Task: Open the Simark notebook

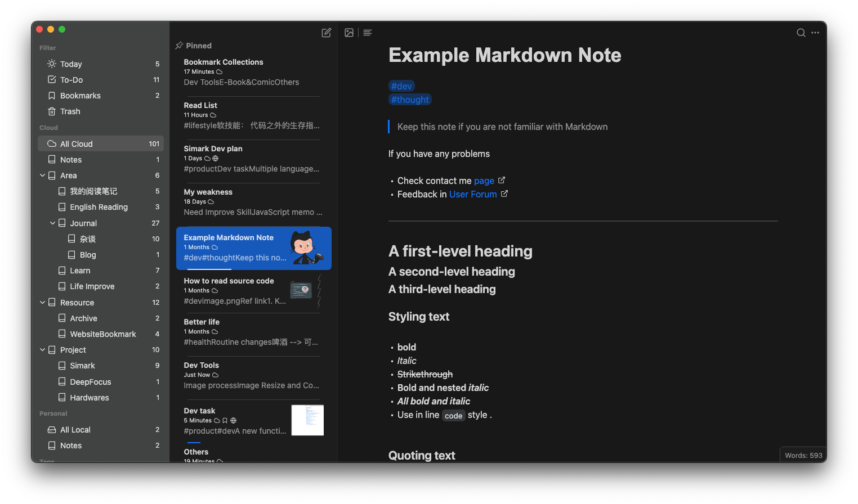Action: (101, 365)
